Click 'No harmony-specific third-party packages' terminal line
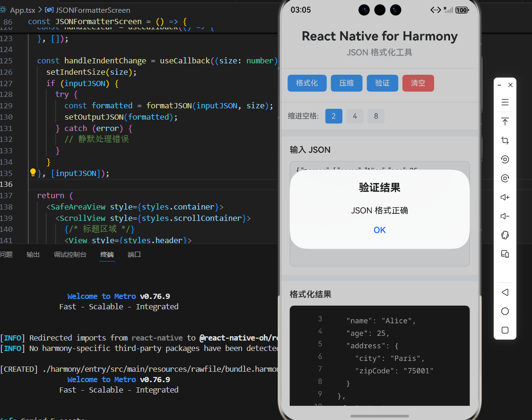 tap(139, 349)
